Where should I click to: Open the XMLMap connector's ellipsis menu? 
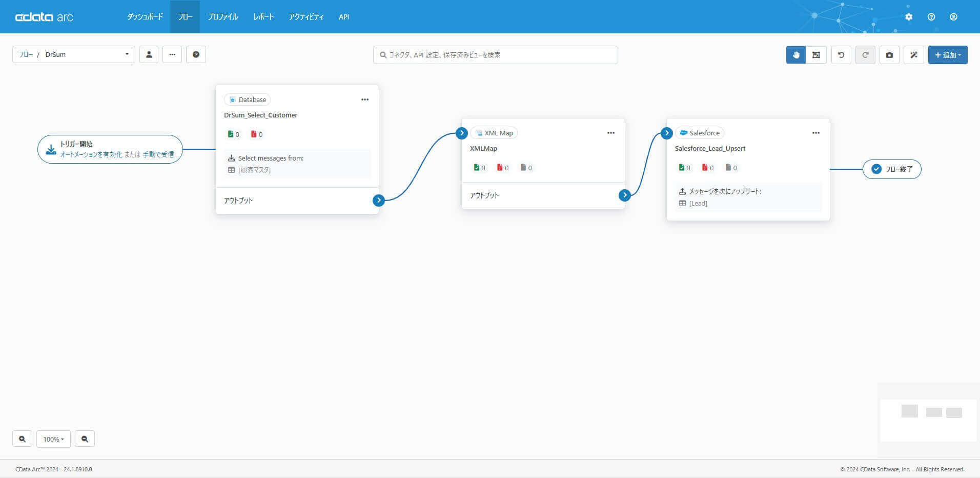coord(610,133)
